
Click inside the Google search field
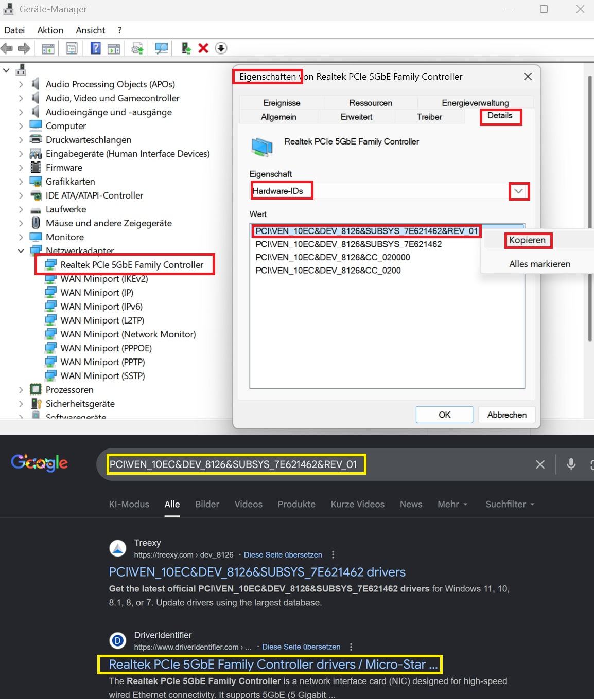pos(319,464)
